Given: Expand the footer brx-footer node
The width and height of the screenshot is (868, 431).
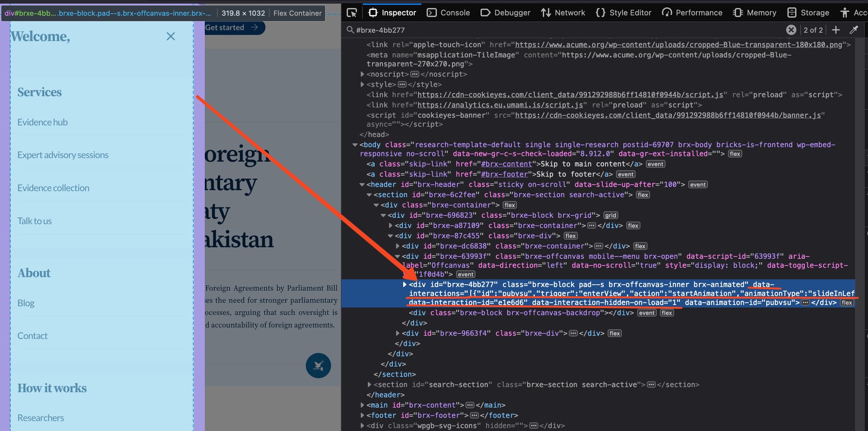Looking at the screenshot, I should pos(362,415).
